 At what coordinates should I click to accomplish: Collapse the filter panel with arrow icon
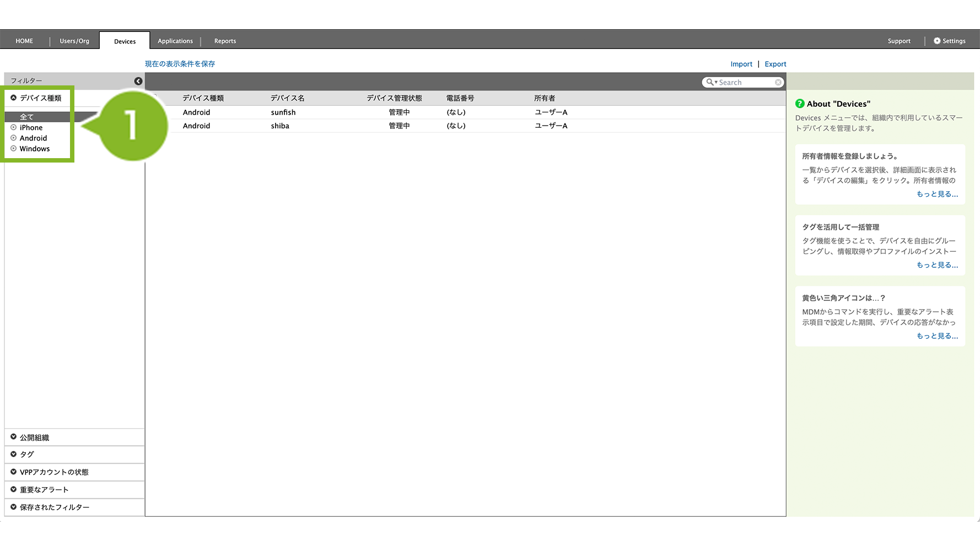[x=138, y=81]
